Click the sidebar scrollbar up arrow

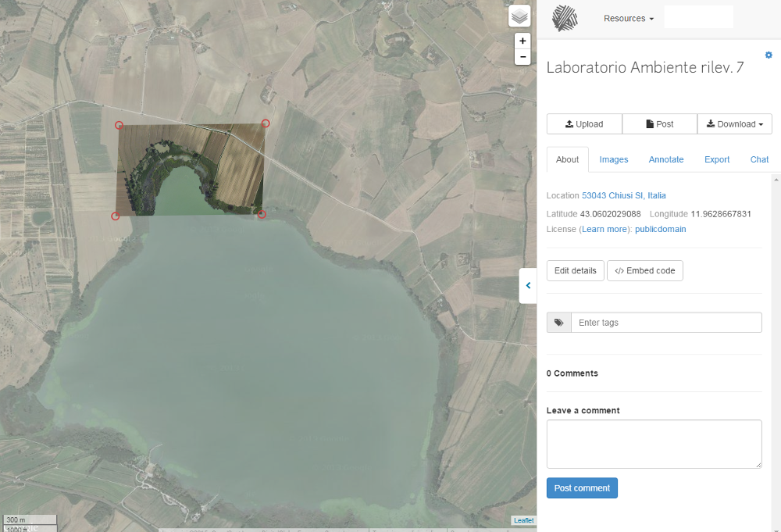coord(776,180)
